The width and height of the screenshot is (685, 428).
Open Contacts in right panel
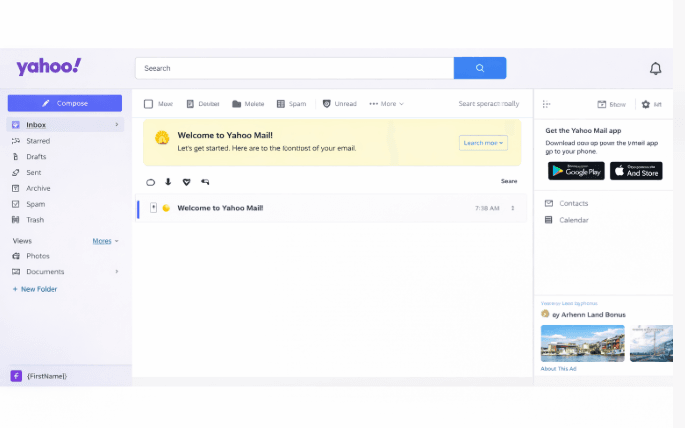567,204
